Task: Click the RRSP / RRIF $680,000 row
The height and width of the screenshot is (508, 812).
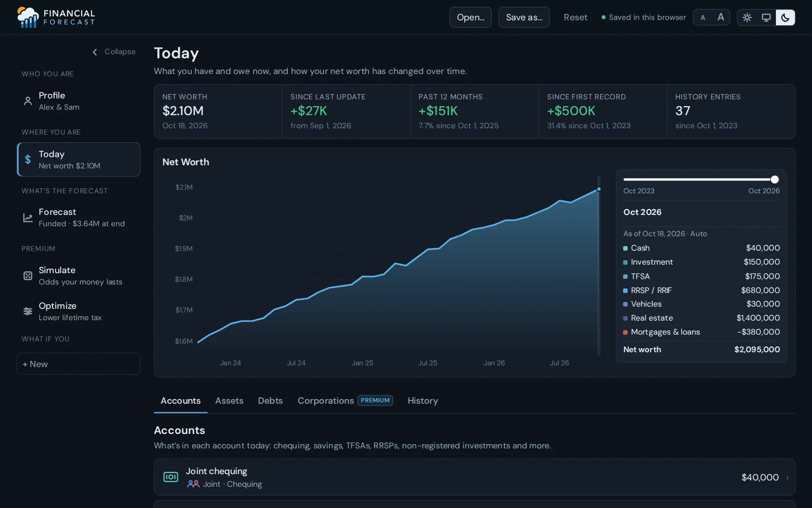Action: tap(701, 290)
